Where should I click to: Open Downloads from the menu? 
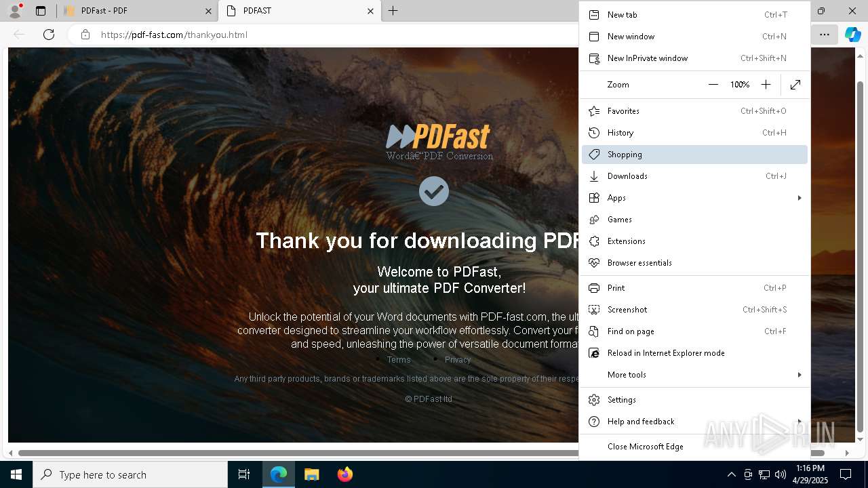tap(694, 176)
